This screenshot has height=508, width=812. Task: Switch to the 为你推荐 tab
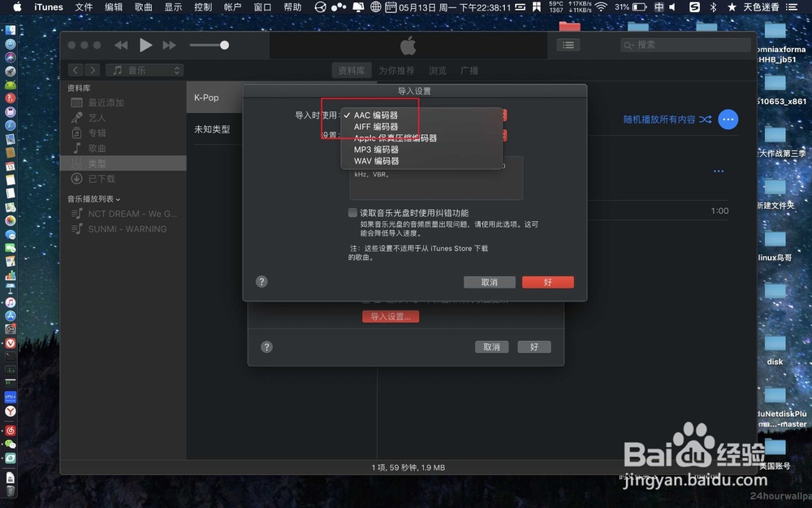tap(396, 71)
